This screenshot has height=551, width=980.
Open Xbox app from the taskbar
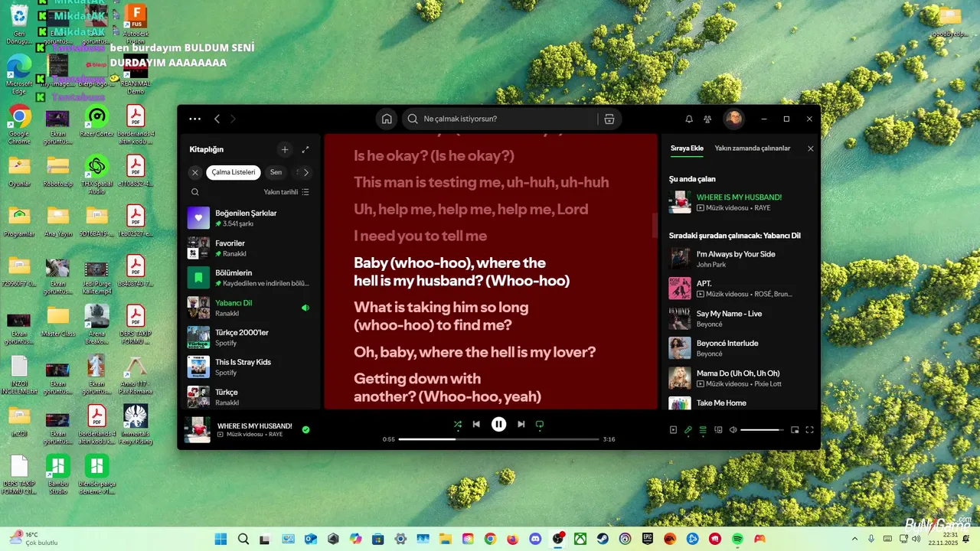[580, 539]
